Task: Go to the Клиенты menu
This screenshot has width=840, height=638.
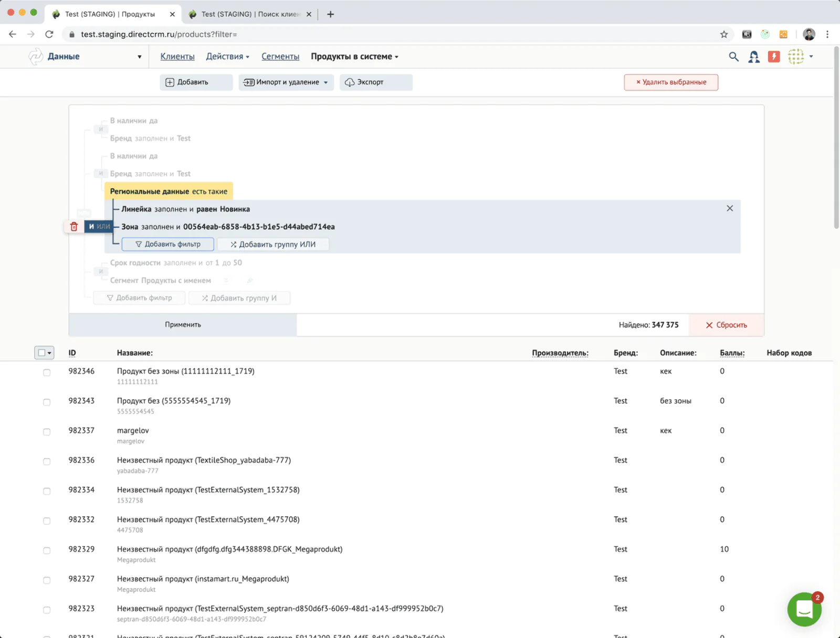Action: point(177,57)
